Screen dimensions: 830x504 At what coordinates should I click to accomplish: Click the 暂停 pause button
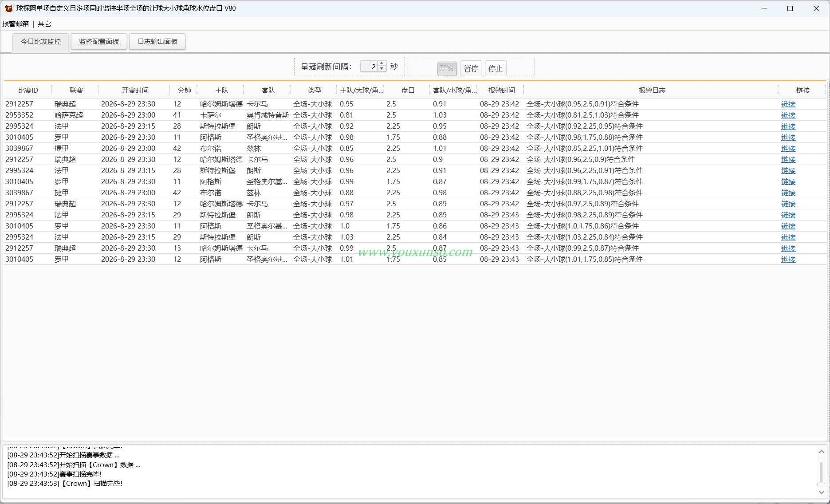(471, 68)
